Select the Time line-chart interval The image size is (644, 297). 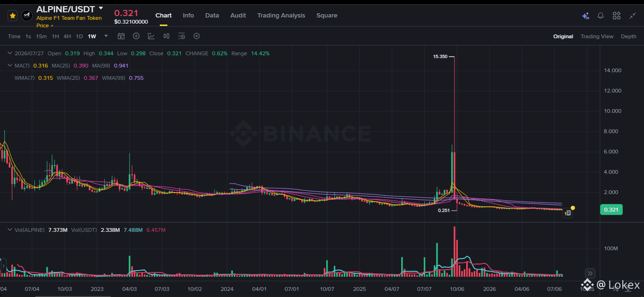click(14, 36)
